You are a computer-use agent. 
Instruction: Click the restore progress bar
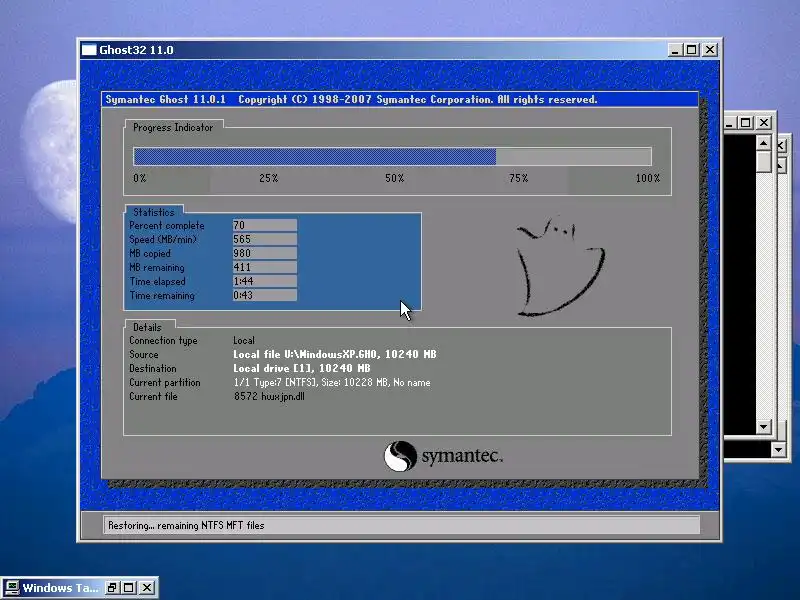[x=392, y=156]
